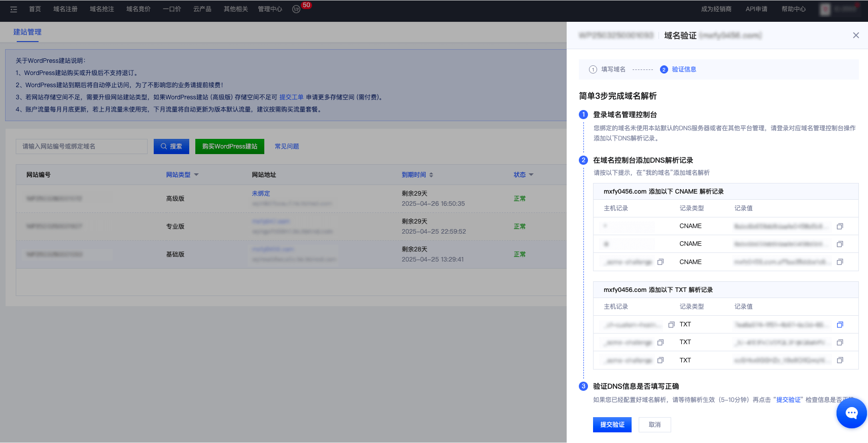Copy the second CNAME record value

[x=840, y=244]
